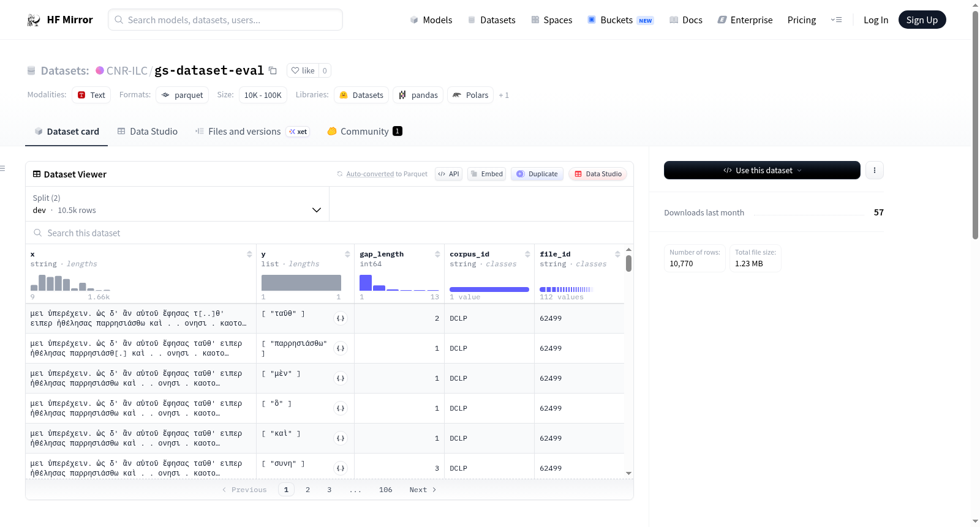Click the x column lengths histogram
The image size is (980, 527).
coord(70,283)
